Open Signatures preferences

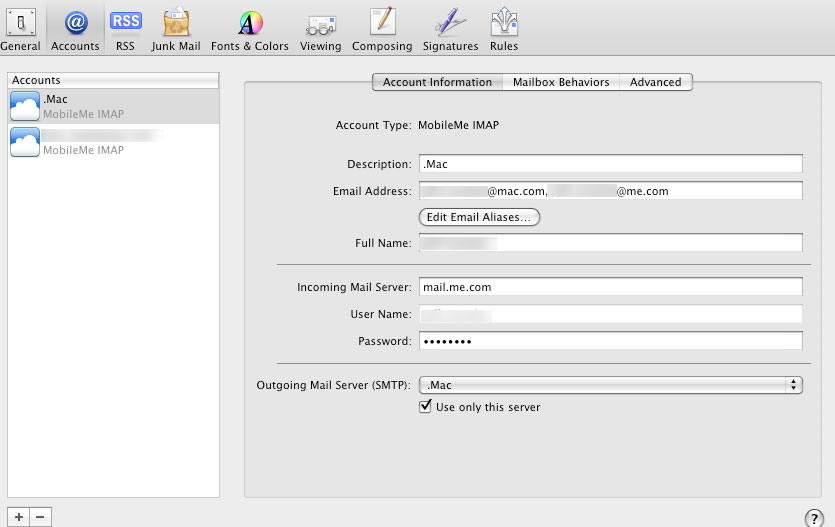451,28
